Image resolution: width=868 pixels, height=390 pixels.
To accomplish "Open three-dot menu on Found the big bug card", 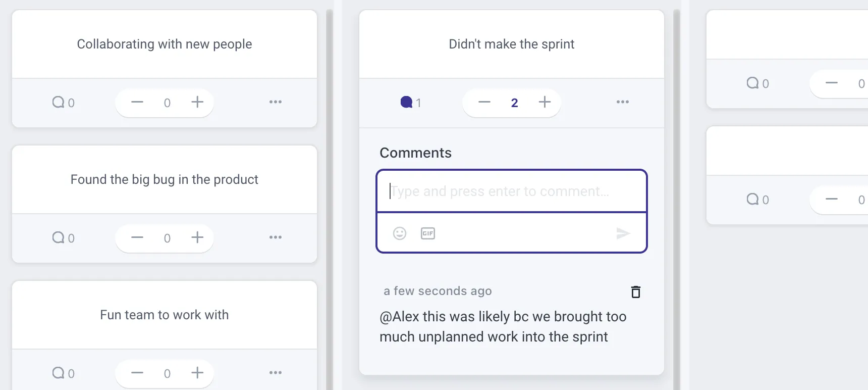I will click(x=275, y=237).
